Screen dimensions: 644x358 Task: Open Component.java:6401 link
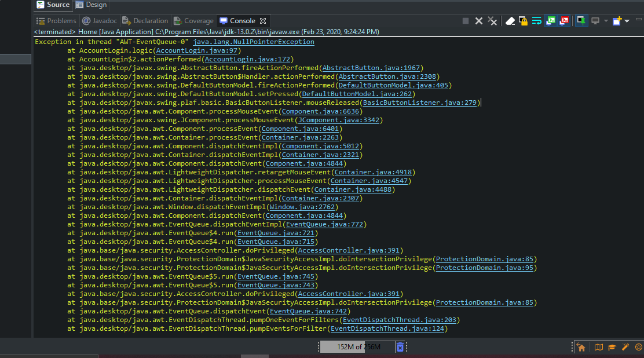(x=300, y=129)
